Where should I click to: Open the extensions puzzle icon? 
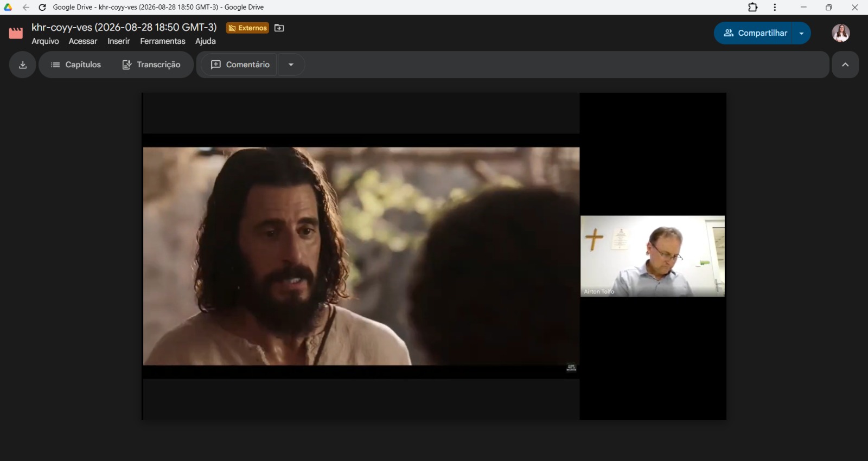[753, 7]
